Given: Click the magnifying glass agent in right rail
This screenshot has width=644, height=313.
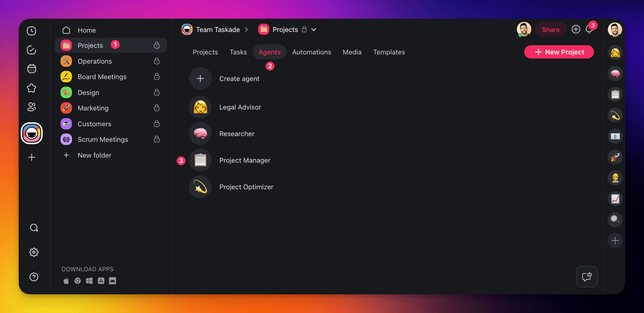Looking at the screenshot, I should [615, 220].
